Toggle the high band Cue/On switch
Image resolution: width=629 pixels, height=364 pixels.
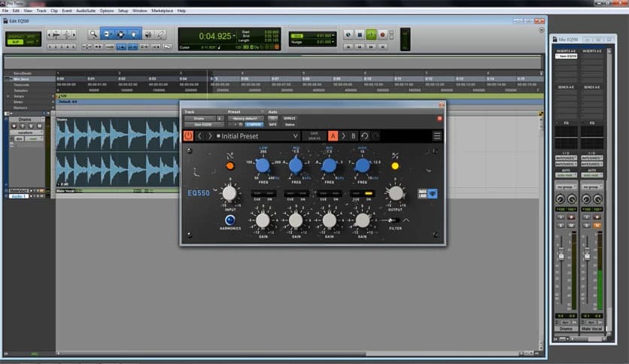point(362,193)
